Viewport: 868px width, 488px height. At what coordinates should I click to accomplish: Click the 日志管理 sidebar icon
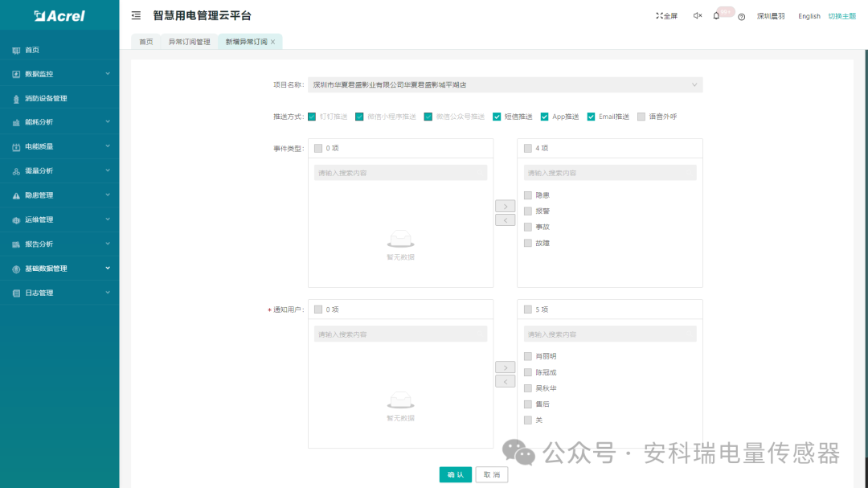tap(16, 293)
